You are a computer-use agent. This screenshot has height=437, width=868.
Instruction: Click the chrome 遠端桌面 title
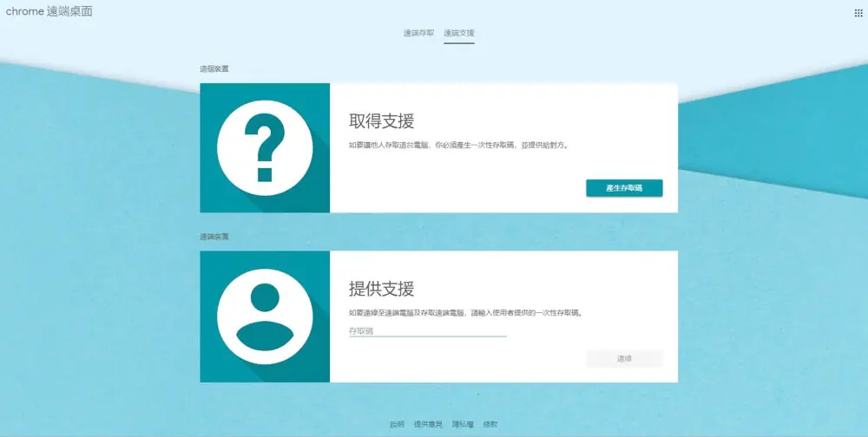(x=49, y=11)
